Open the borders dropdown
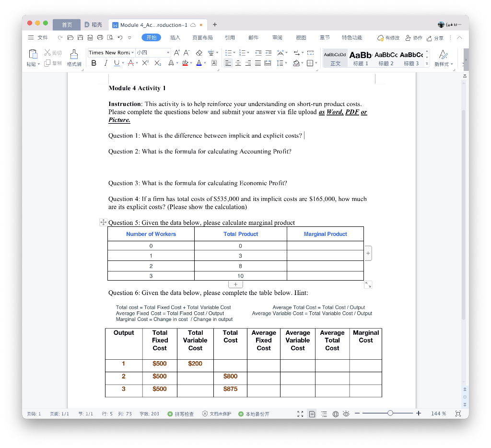This screenshot has width=491, height=448. 316,63
